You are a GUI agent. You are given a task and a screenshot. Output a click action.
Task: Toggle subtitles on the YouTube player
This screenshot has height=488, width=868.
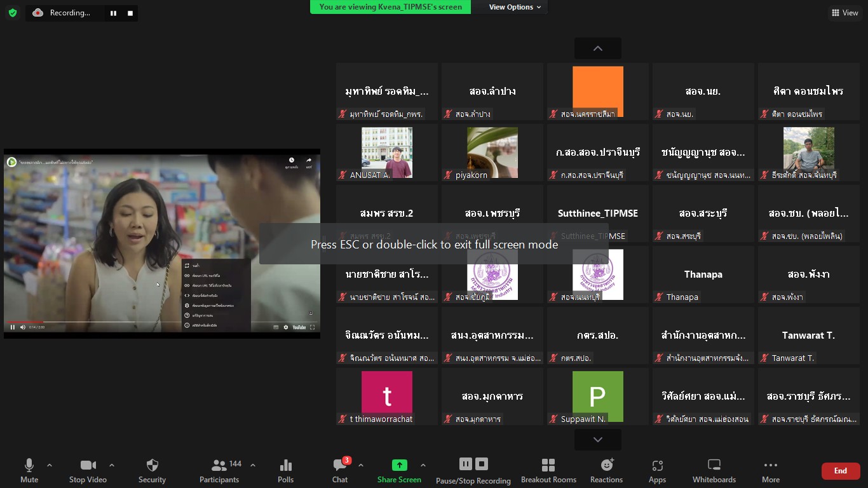(276, 327)
